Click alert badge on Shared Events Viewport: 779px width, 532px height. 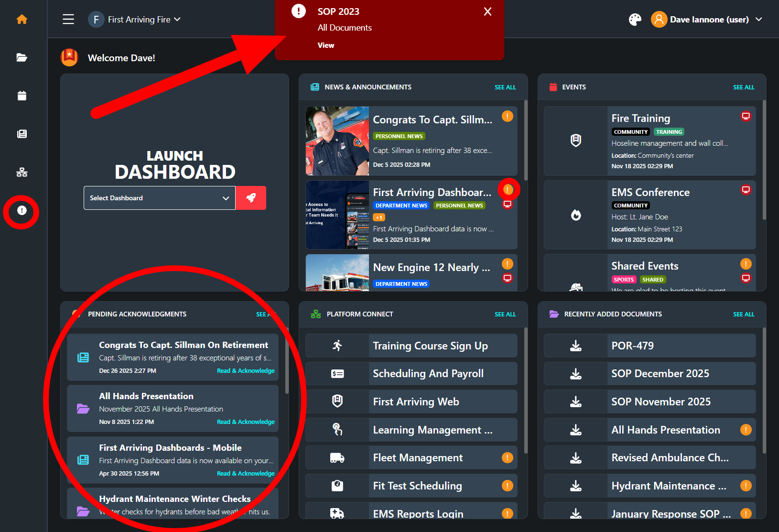[746, 264]
